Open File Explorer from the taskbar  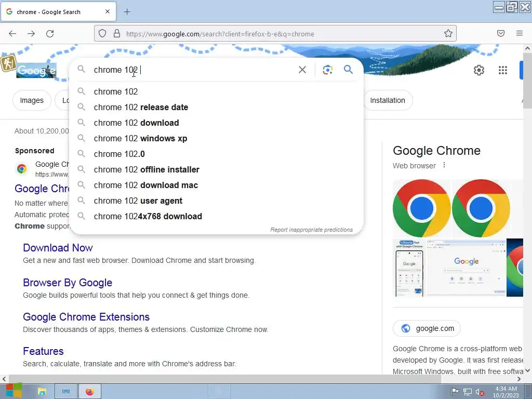coord(42,392)
